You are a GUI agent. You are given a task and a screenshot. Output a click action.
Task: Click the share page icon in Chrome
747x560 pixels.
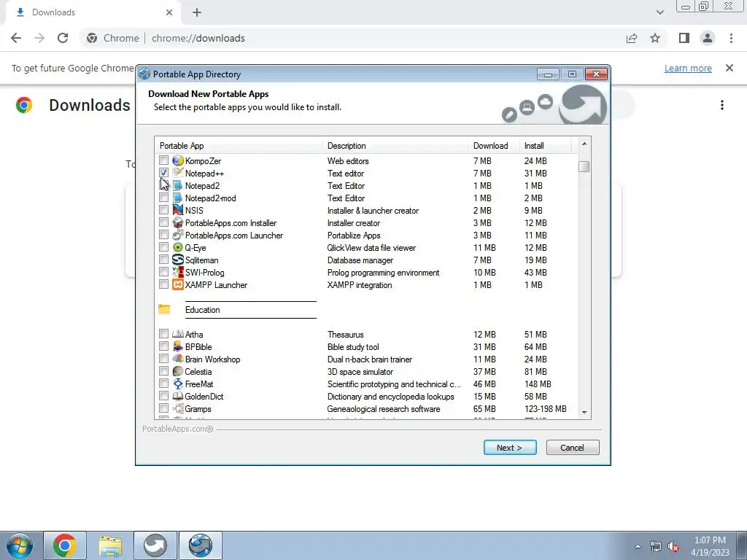632,38
